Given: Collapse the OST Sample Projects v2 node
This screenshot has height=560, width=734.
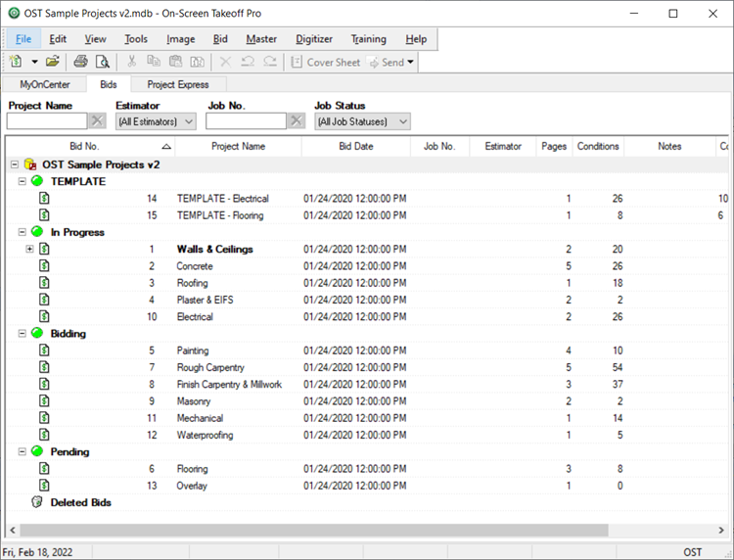Looking at the screenshot, I should pos(15,164).
